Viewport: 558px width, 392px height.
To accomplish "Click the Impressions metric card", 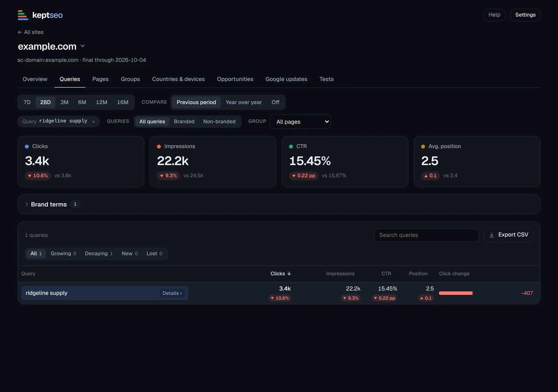I will [213, 162].
